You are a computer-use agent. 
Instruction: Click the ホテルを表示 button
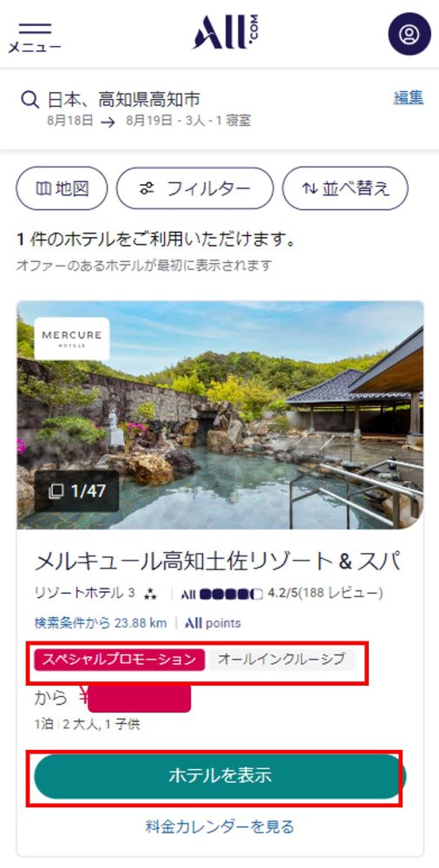[x=219, y=775]
